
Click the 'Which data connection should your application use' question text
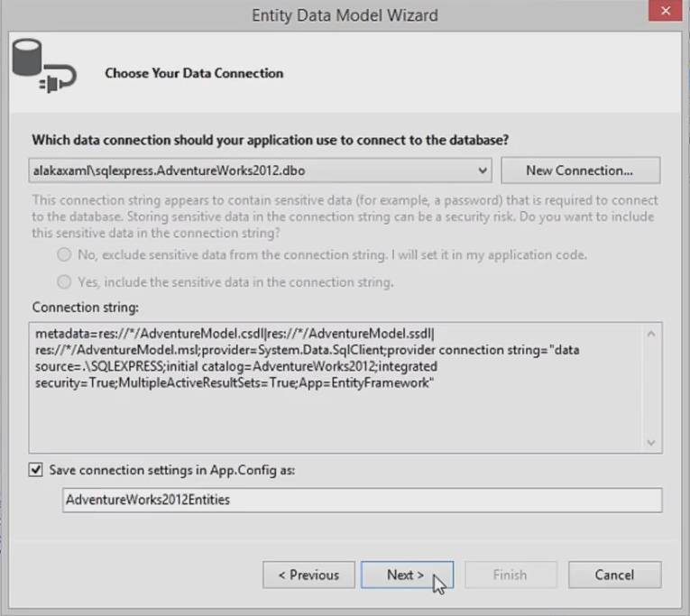pos(271,140)
